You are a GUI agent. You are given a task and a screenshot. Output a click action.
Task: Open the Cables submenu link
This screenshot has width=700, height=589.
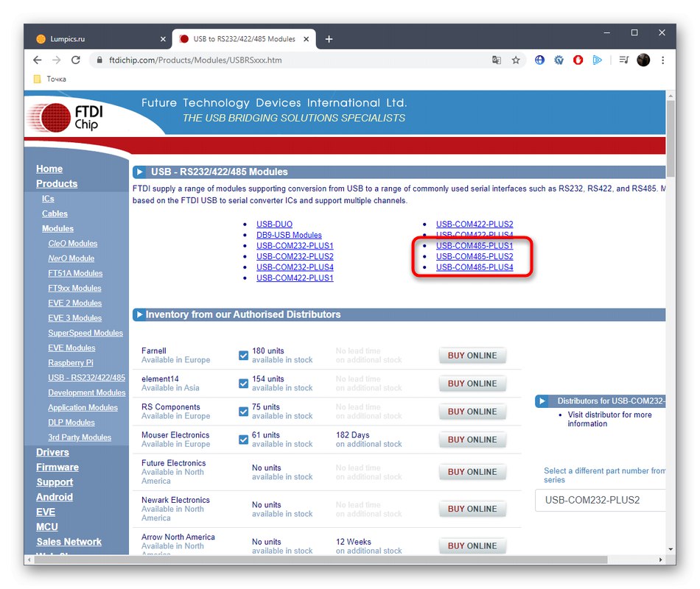pos(55,214)
